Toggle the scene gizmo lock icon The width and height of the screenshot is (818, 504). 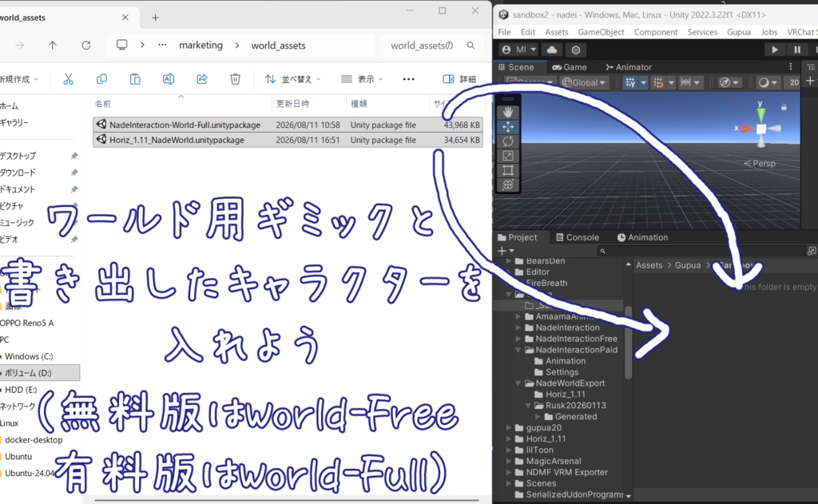(784, 107)
